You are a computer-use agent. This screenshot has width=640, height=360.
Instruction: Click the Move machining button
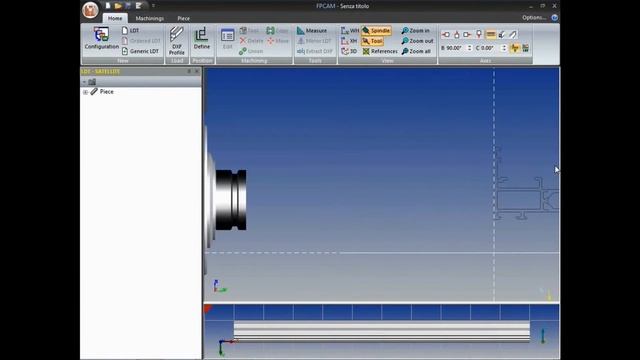point(278,41)
